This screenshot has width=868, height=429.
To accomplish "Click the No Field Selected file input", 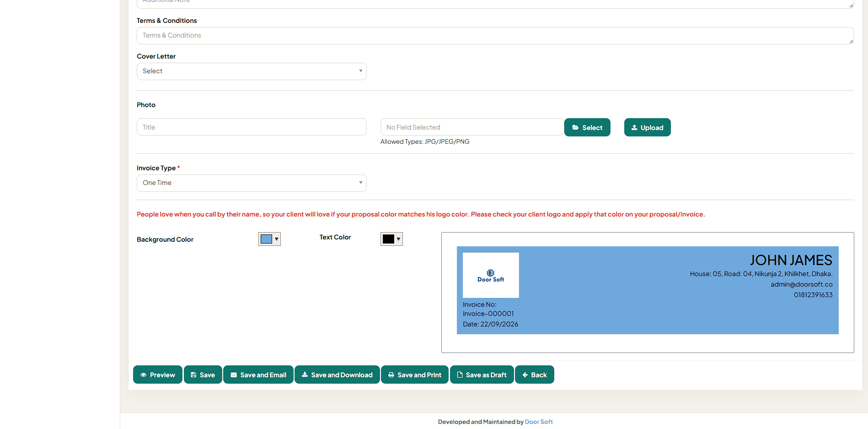I will (472, 127).
